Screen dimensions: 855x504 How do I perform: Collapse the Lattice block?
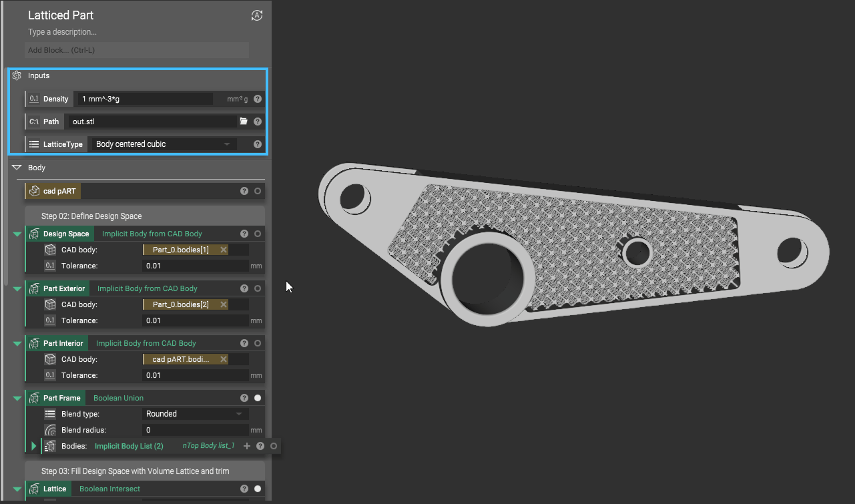pos(17,489)
